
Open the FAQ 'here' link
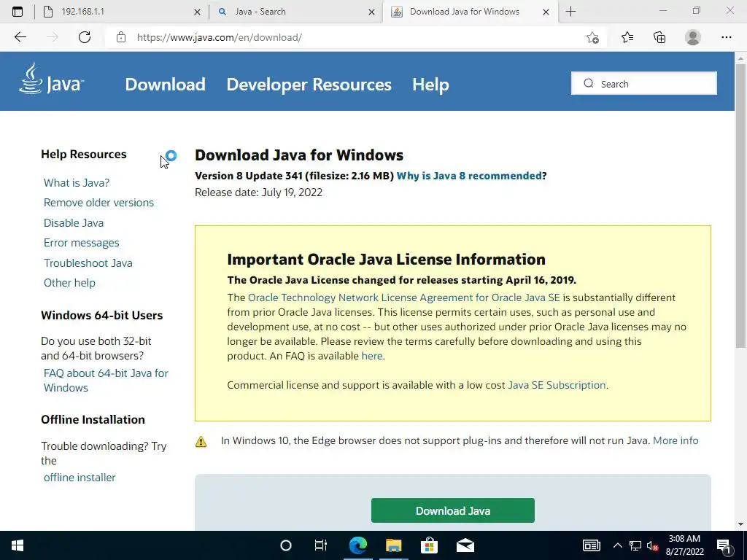point(372,356)
